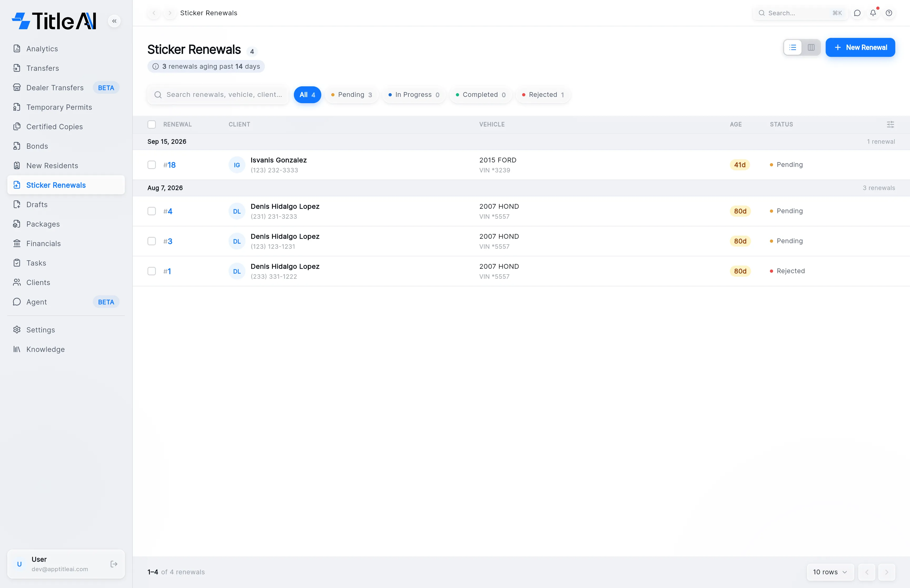Focus the search renewals input field
The width and height of the screenshot is (910, 588).
pyautogui.click(x=218, y=95)
